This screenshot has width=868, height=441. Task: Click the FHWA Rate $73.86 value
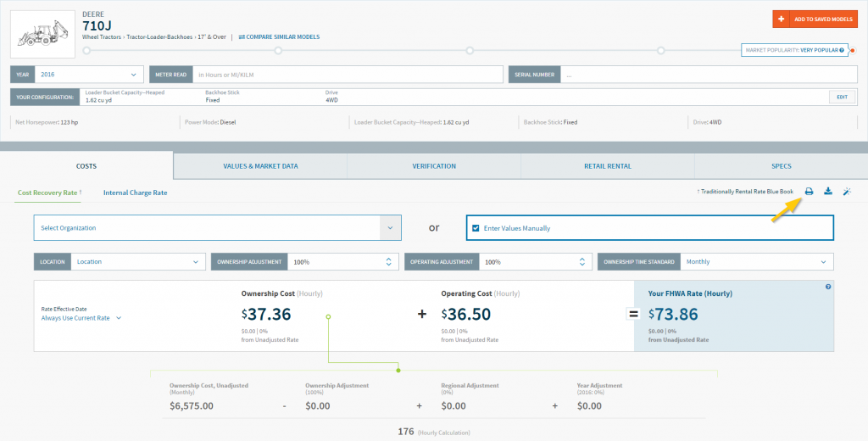tap(673, 315)
